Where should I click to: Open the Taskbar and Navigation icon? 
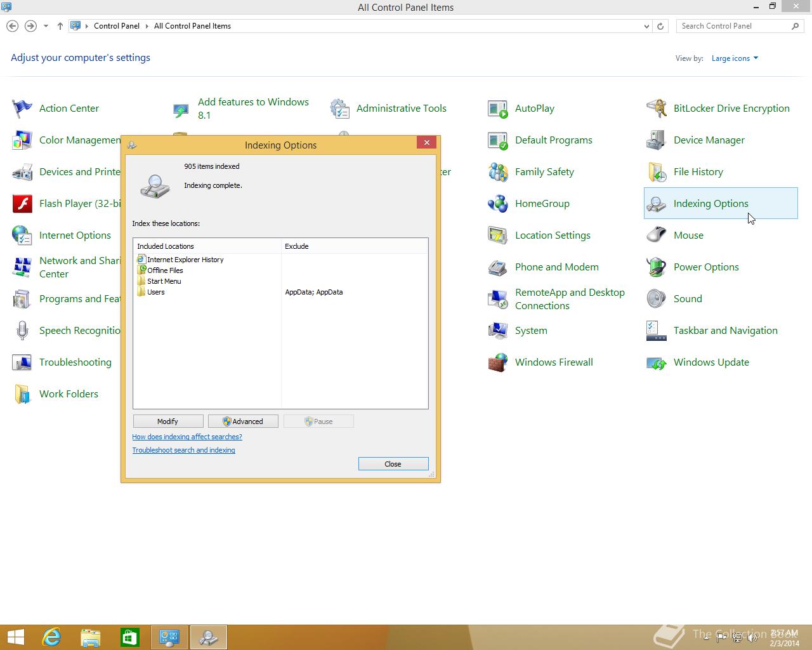point(657,331)
